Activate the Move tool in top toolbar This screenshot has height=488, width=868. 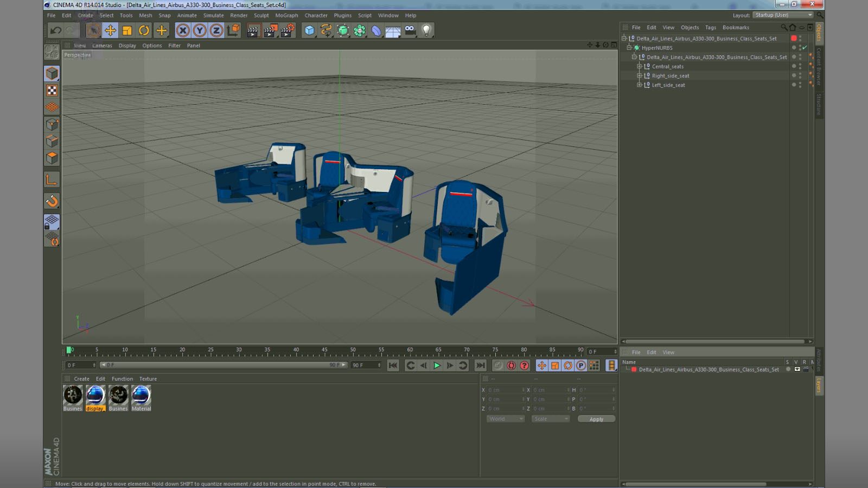(x=110, y=30)
